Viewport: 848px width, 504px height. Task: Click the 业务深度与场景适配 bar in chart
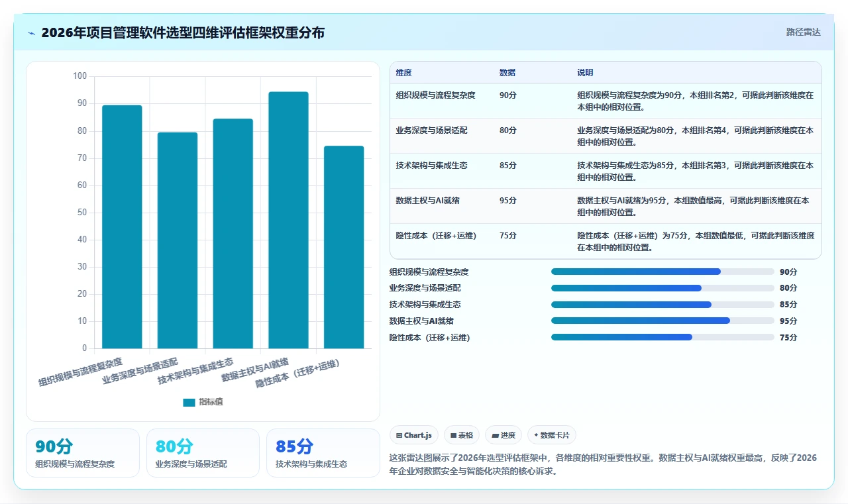pos(178,240)
